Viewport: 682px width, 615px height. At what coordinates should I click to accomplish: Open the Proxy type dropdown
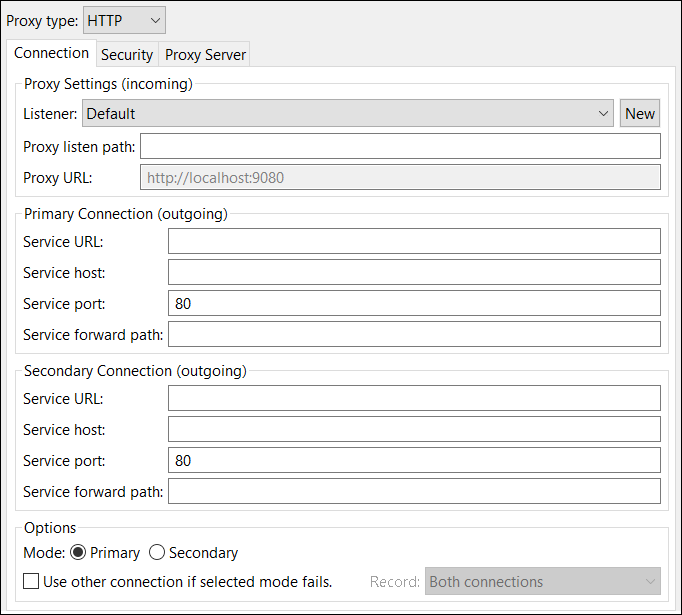[124, 20]
